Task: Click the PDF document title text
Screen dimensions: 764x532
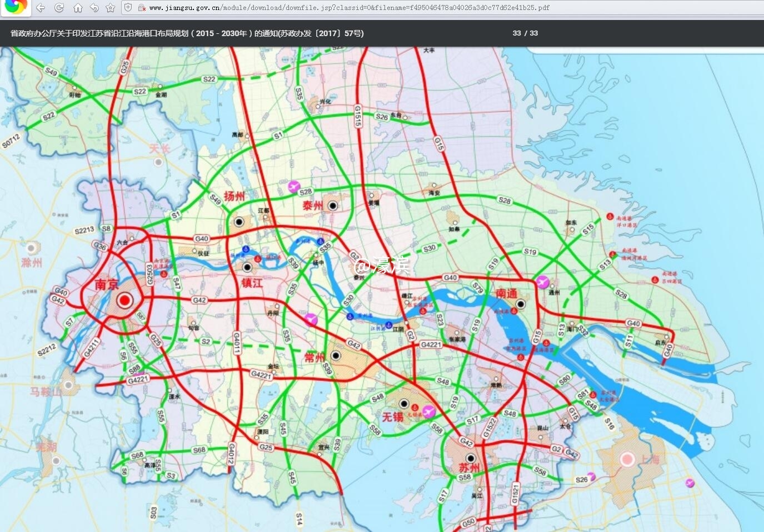Action: click(187, 33)
